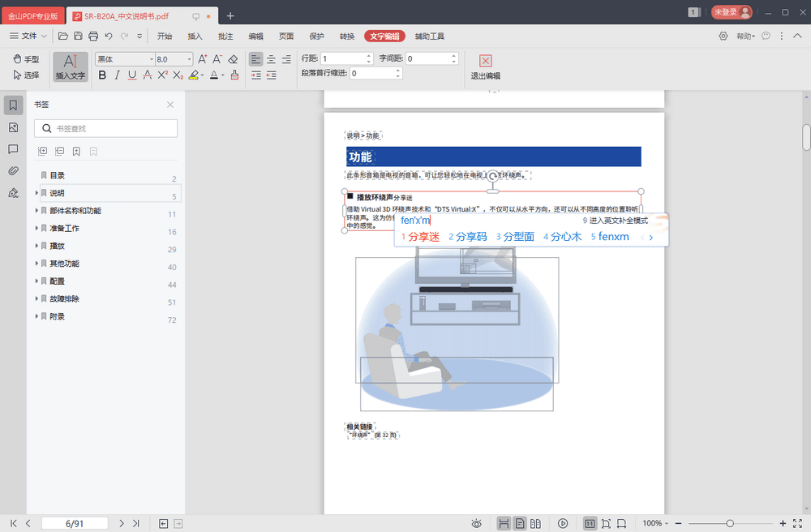This screenshot has height=532, width=811.
Task: Toggle italic text formatting
Action: (117, 75)
